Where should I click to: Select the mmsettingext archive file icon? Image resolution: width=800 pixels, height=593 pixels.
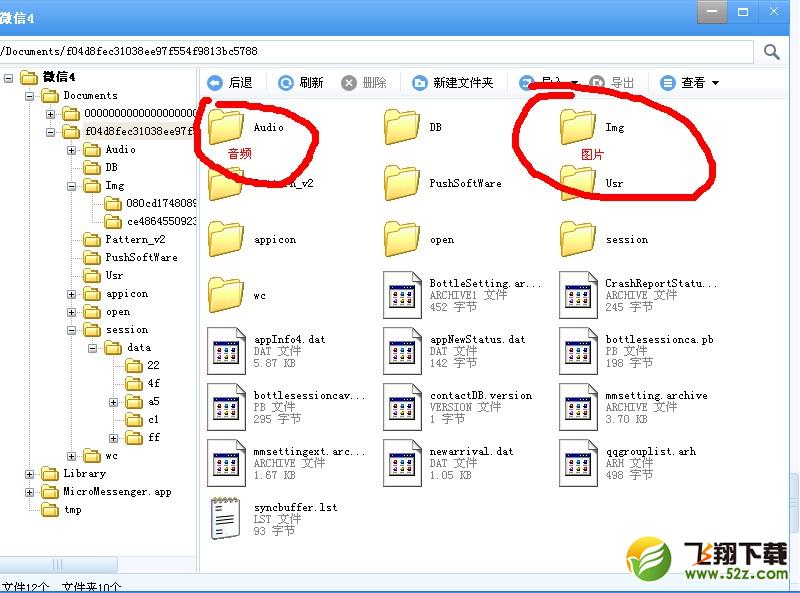226,463
